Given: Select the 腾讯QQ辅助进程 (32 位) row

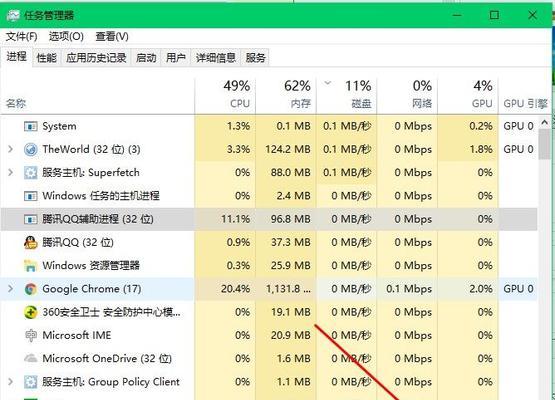Looking at the screenshot, I should click(269, 219).
